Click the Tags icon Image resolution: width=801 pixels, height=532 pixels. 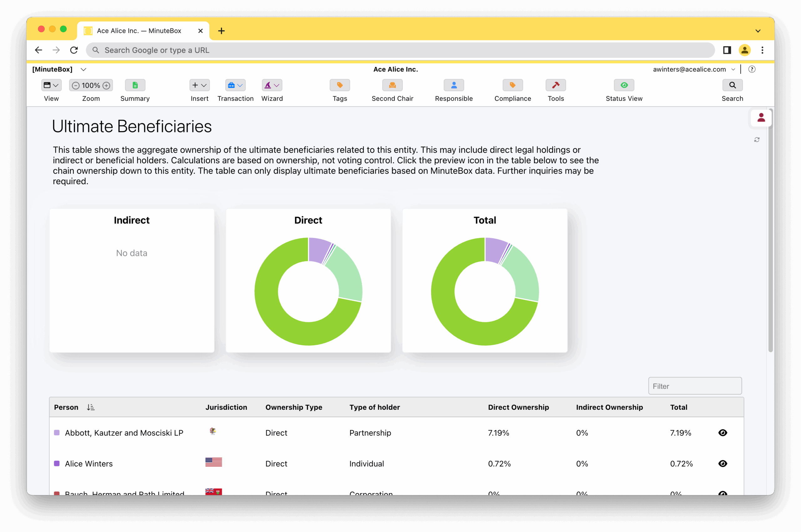tap(339, 85)
